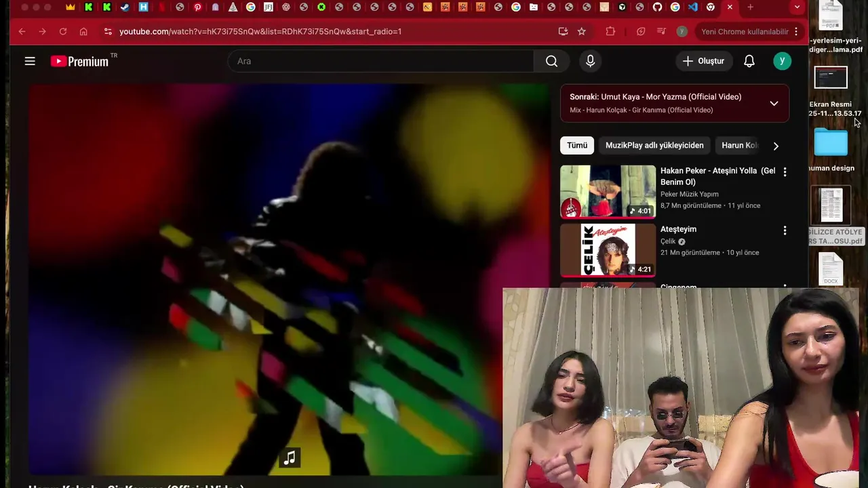Viewport: 868px width, 488px height.
Task: Select 'MuzikPlay adlı yükleyiciden' chip
Action: (x=654, y=146)
